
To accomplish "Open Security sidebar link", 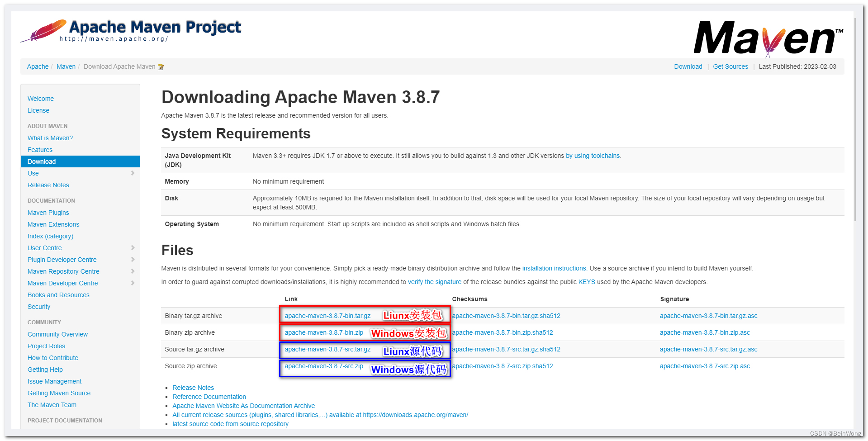I will [x=39, y=307].
